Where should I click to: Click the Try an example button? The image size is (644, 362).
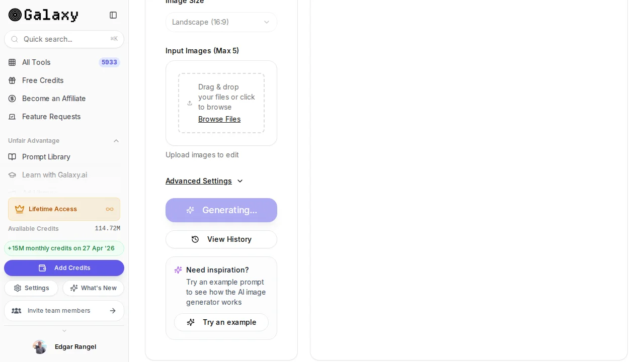click(x=221, y=322)
